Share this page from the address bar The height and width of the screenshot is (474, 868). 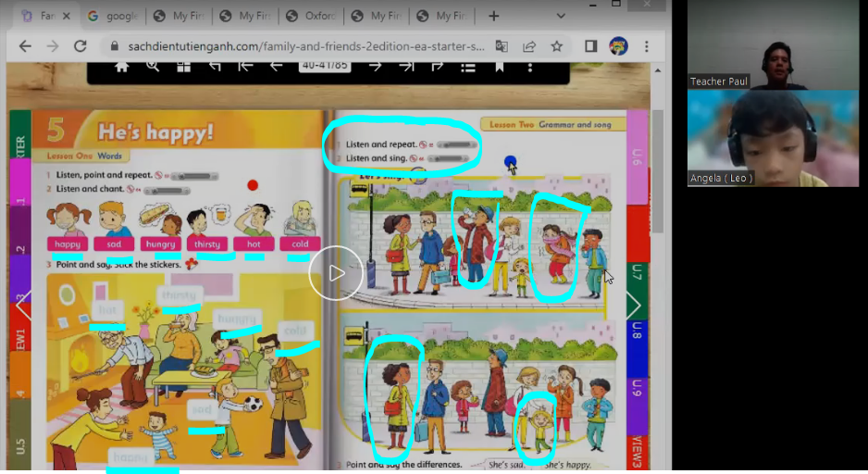(529, 46)
